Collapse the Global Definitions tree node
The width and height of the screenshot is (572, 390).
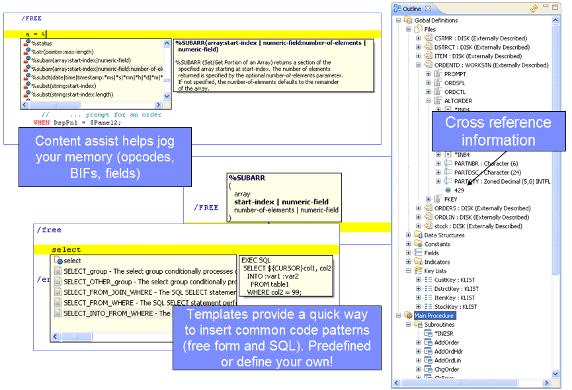398,20
